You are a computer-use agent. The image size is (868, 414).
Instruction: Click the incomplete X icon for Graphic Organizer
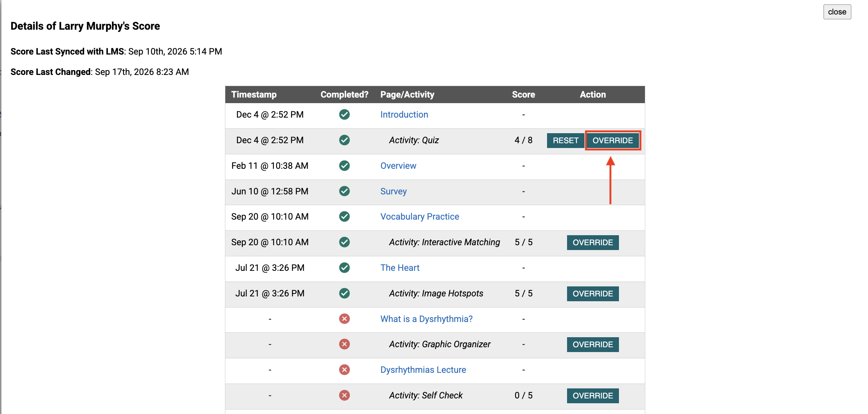click(x=344, y=344)
